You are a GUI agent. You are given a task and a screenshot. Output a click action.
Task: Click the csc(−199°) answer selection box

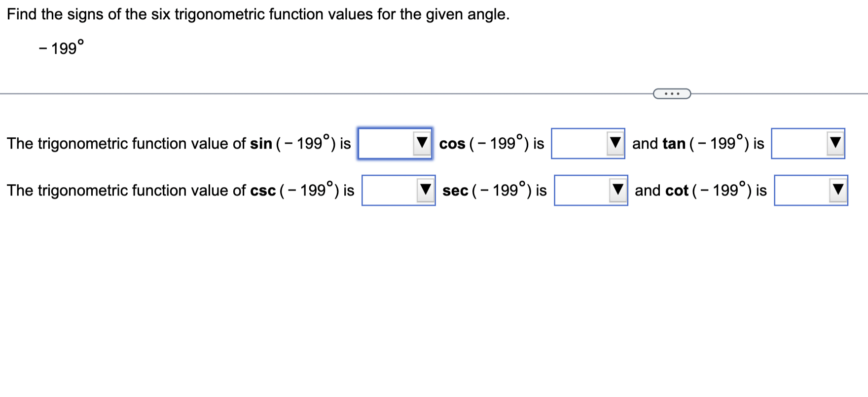click(397, 190)
